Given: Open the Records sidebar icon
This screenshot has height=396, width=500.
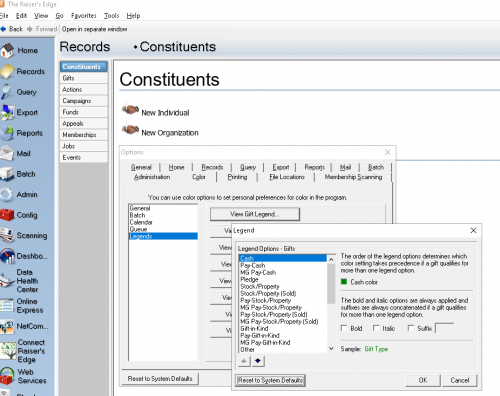Looking at the screenshot, I should (x=7, y=71).
